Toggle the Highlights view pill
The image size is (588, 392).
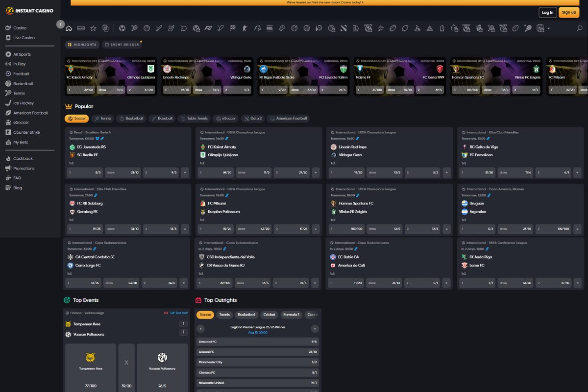(x=82, y=45)
